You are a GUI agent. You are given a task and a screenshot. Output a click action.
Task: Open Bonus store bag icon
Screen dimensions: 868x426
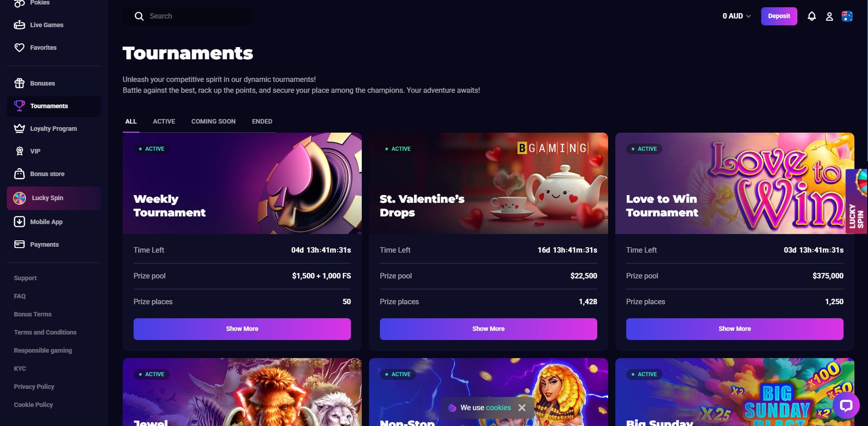(x=19, y=174)
